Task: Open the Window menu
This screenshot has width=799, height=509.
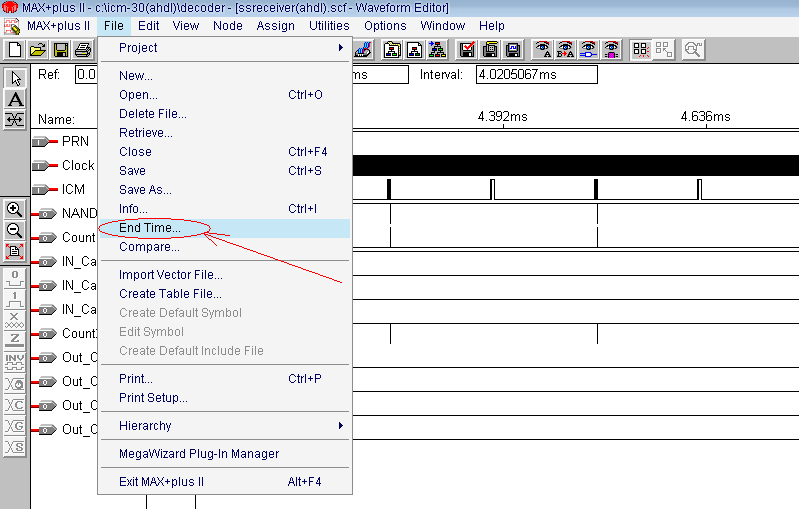Action: click(442, 25)
